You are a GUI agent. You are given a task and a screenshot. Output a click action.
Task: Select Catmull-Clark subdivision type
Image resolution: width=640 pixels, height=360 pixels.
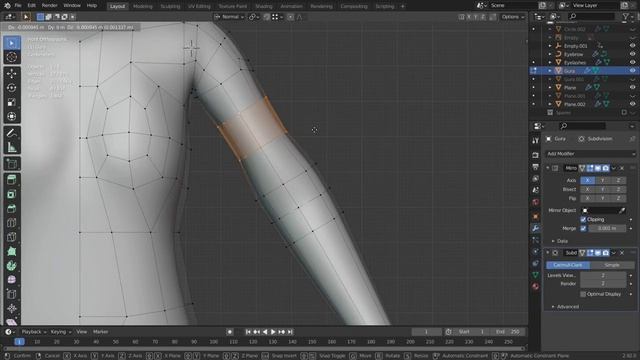[568, 265]
